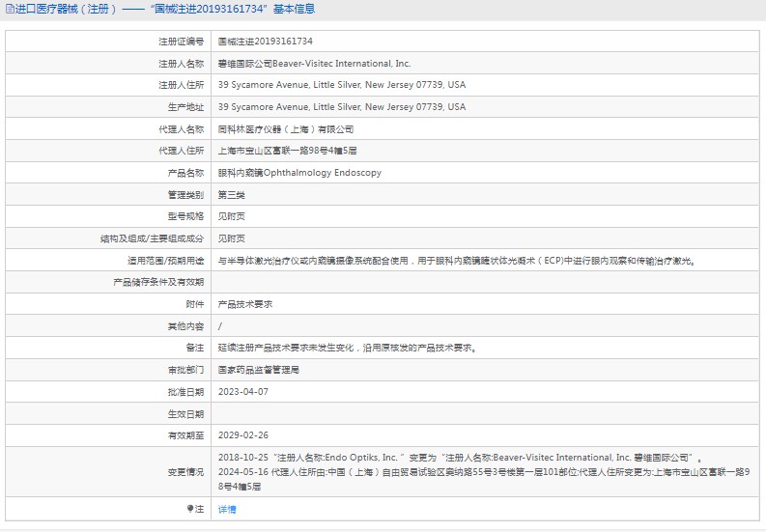The height and width of the screenshot is (532, 766).
Task: Click product name 眼科内窥镜Ophthalmology Endoscopy
Action: point(299,173)
